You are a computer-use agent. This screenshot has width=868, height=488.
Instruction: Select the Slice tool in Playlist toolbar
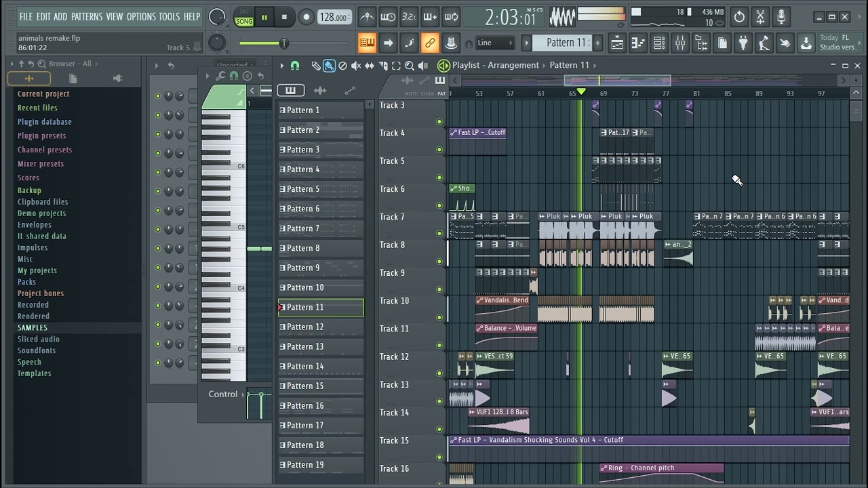(x=383, y=66)
